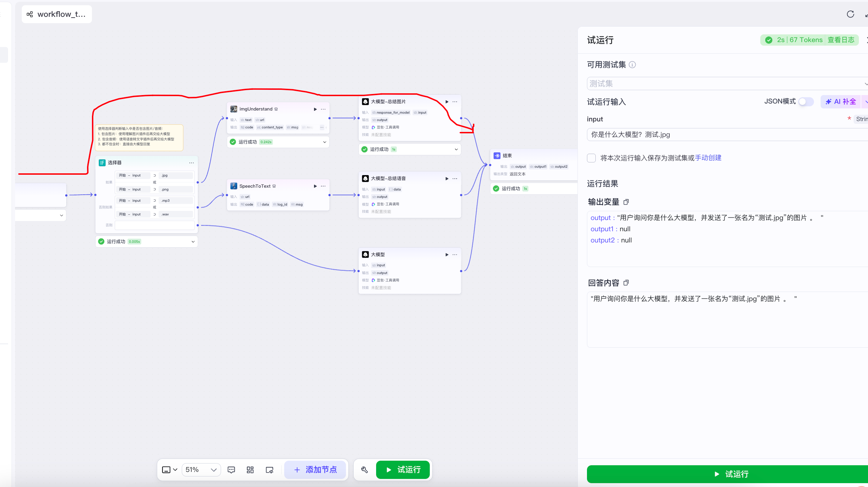Expand the imgUnderstand 运行成功 result

pyautogui.click(x=325, y=142)
